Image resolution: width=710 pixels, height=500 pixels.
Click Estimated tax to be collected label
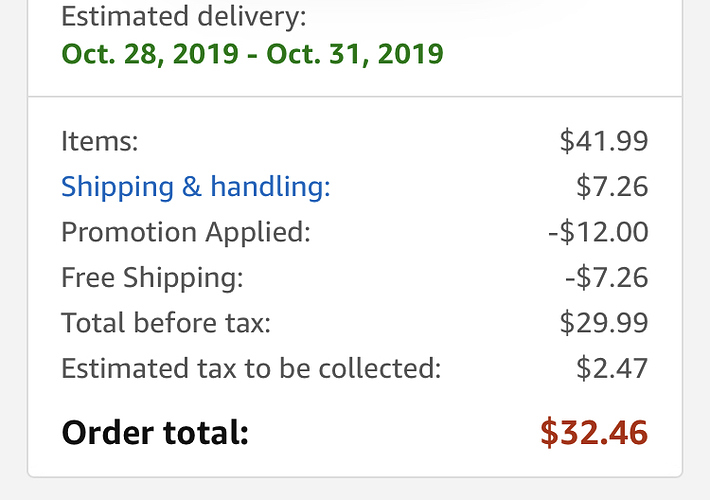point(251,368)
